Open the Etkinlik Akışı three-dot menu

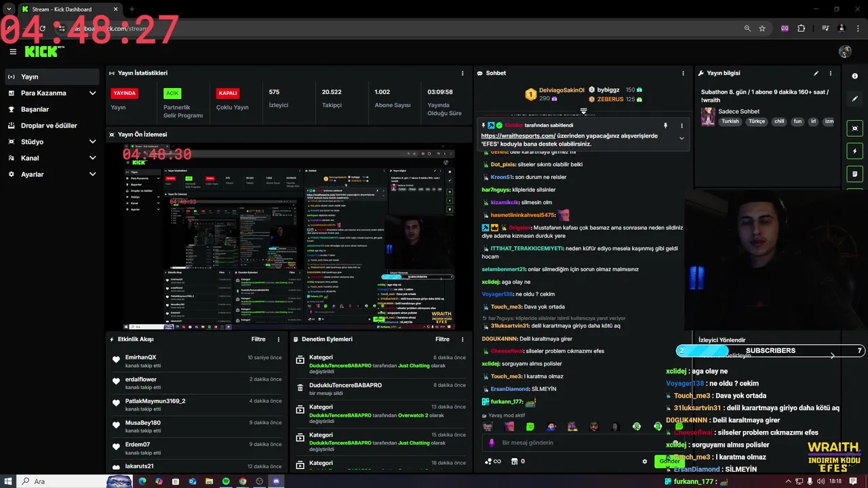click(278, 339)
